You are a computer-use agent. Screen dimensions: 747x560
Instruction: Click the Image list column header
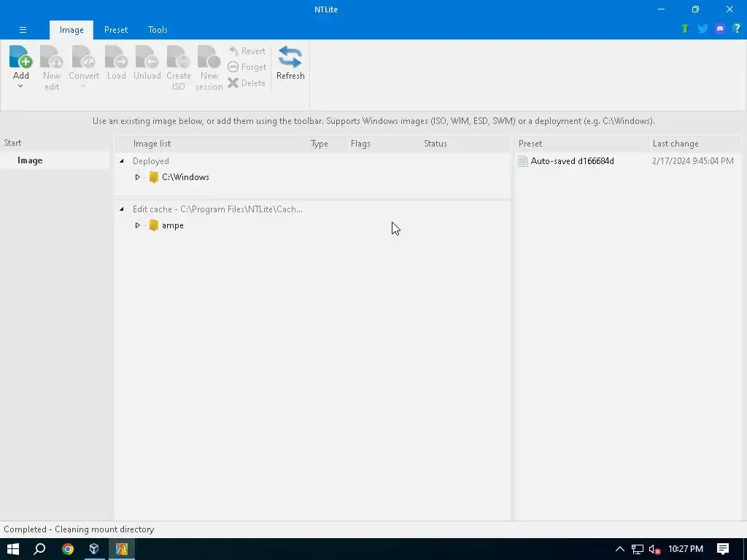pos(212,144)
